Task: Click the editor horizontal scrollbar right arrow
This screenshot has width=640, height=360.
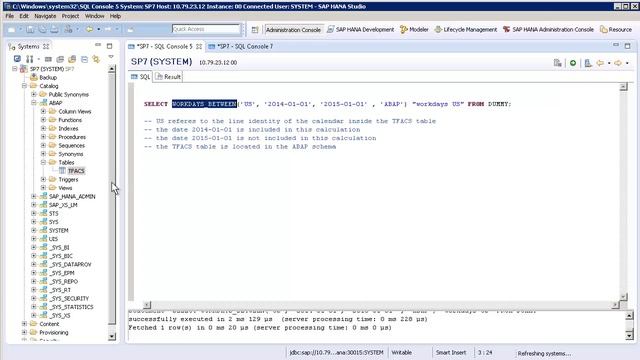Action: (x=615, y=305)
